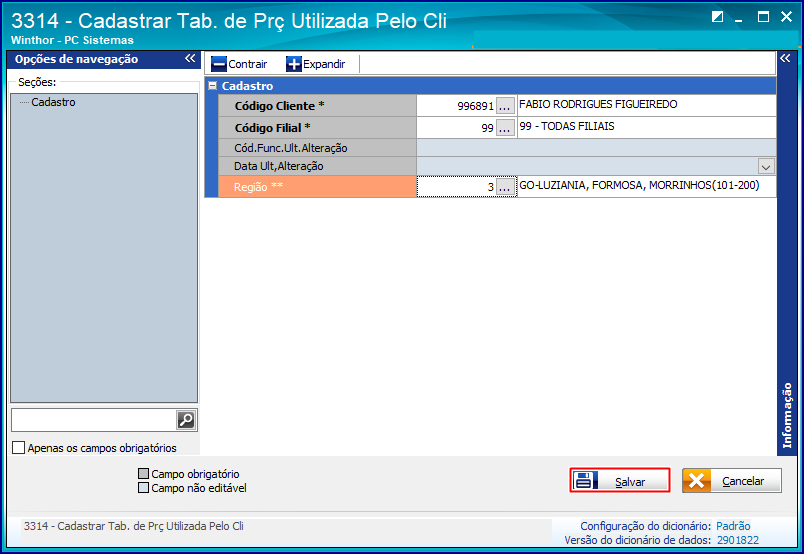Open lookup button for Código Cliente
The image size is (804, 554).
click(505, 106)
